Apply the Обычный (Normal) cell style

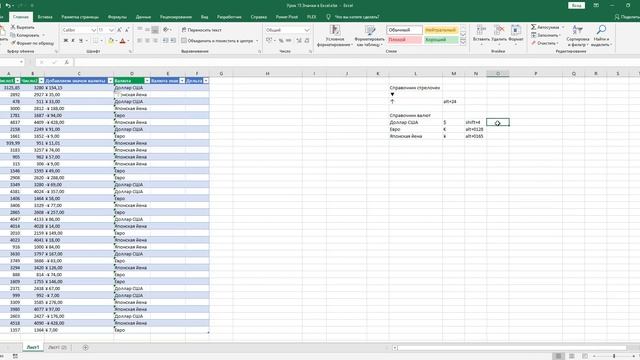pyautogui.click(x=404, y=30)
